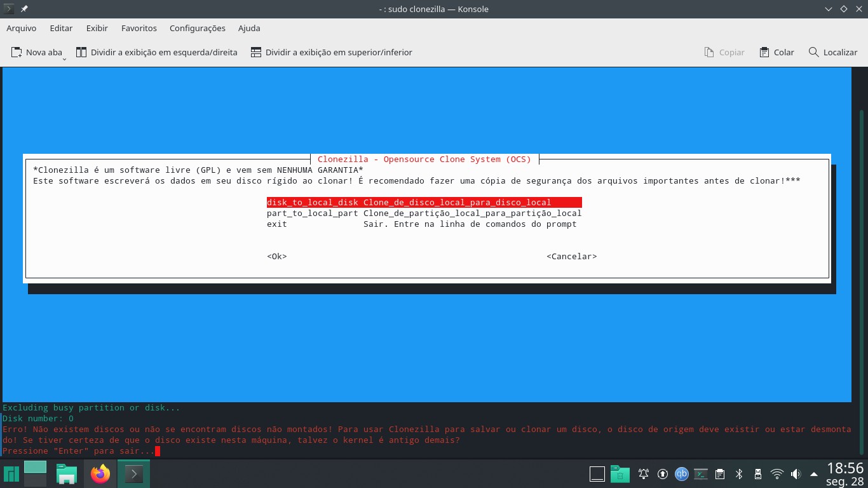Open the Bluetooth tray icon
This screenshot has width=868, height=488.
739,474
